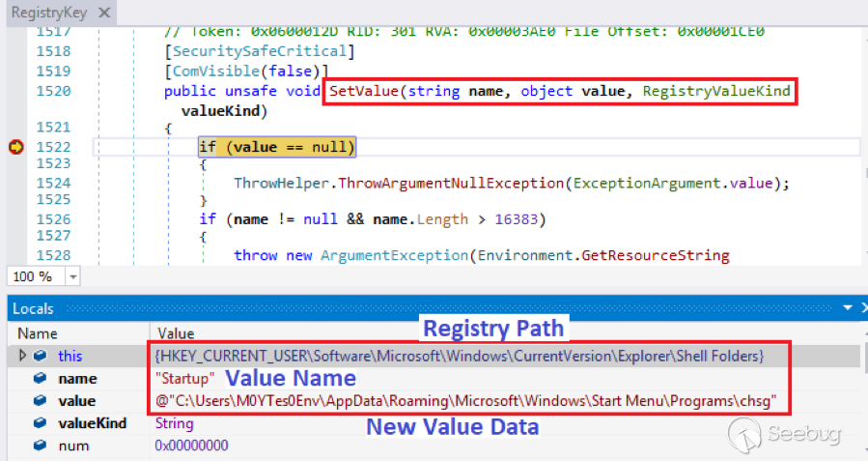Click the 'String' valueKind value

(x=175, y=423)
